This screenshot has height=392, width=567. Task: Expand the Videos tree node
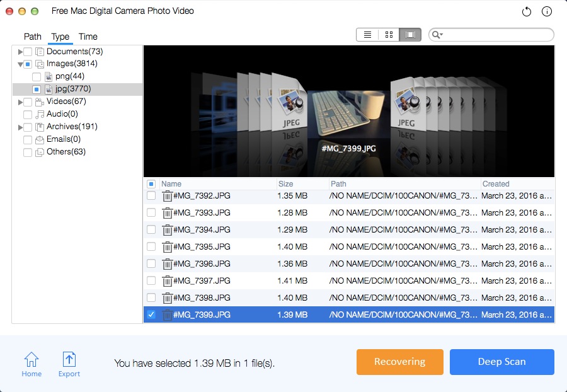(x=20, y=102)
